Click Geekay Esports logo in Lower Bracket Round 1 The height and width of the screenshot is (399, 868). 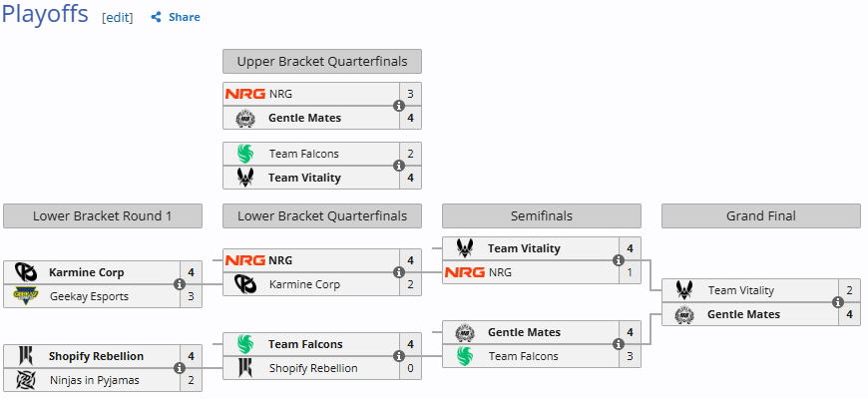coord(26,296)
